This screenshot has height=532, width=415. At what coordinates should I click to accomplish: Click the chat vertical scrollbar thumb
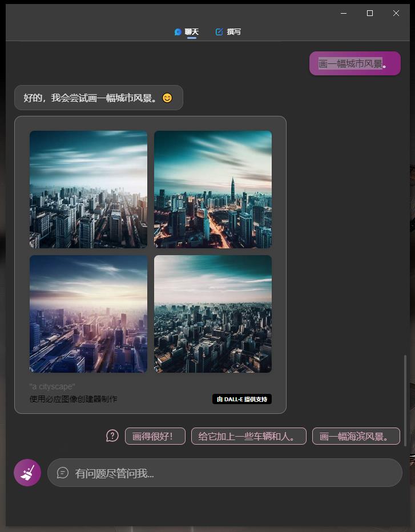405,400
